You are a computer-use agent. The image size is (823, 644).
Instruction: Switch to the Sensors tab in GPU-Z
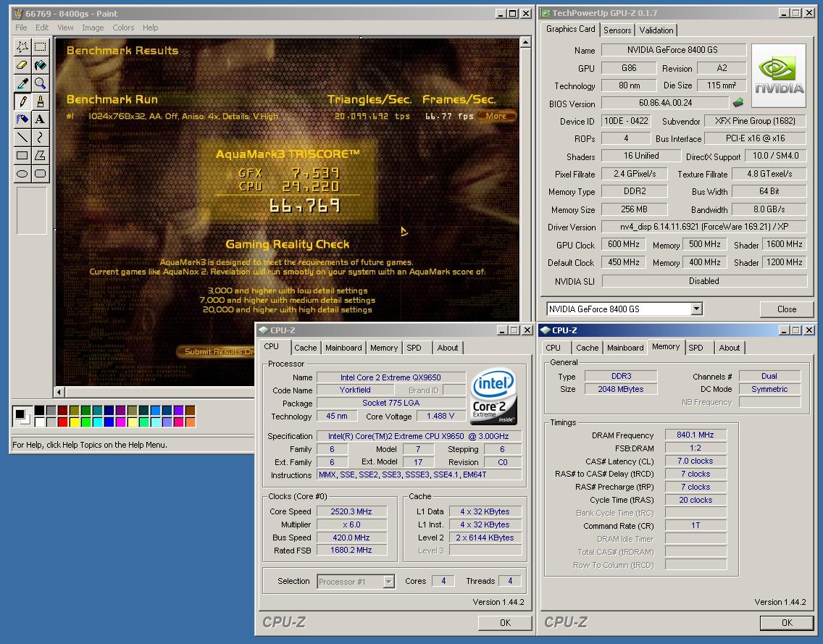[x=617, y=30]
